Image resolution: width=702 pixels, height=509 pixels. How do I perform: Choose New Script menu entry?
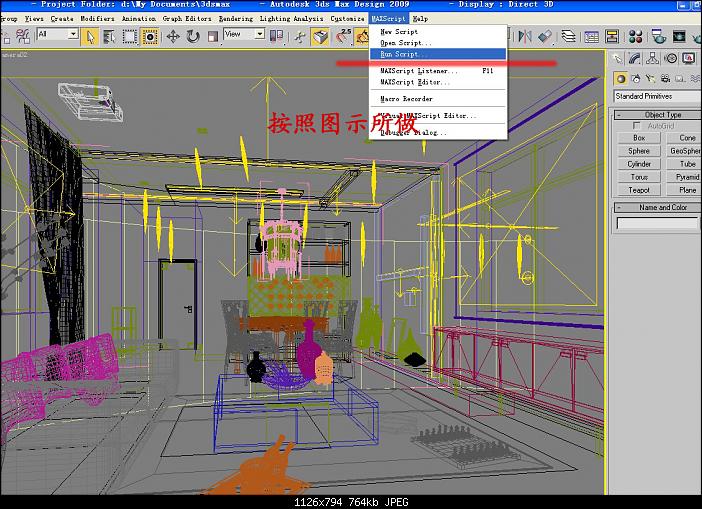coord(438,32)
